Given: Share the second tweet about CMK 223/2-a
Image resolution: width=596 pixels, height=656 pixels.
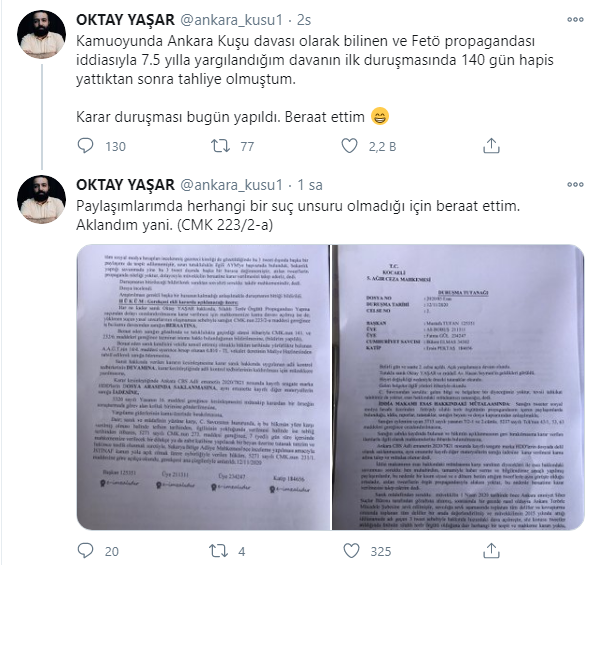Looking at the screenshot, I should (491, 551).
